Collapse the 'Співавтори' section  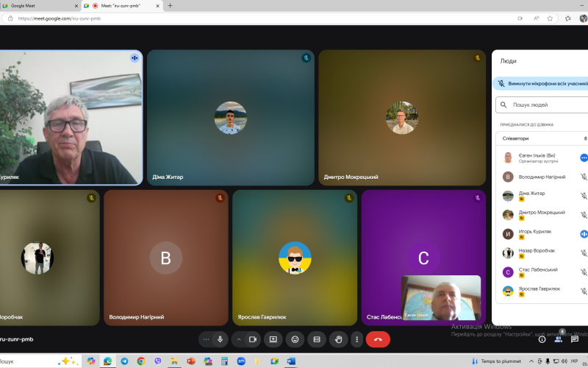(542, 138)
